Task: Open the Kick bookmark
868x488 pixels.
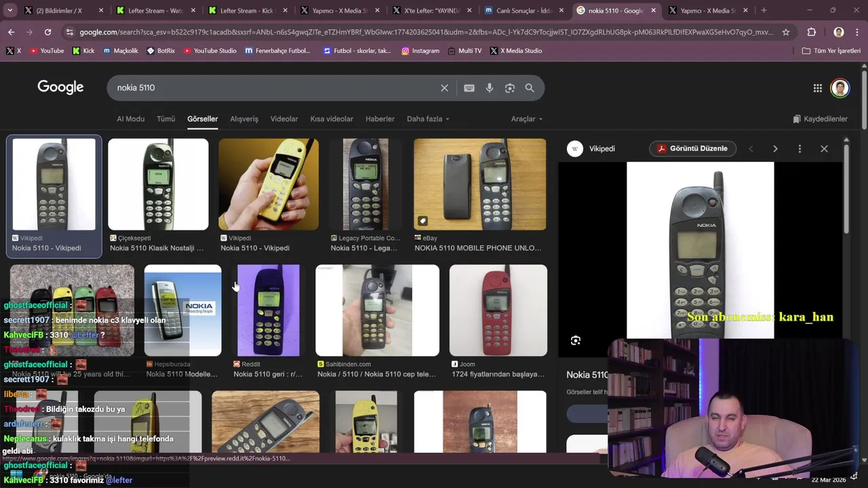Action: point(83,51)
